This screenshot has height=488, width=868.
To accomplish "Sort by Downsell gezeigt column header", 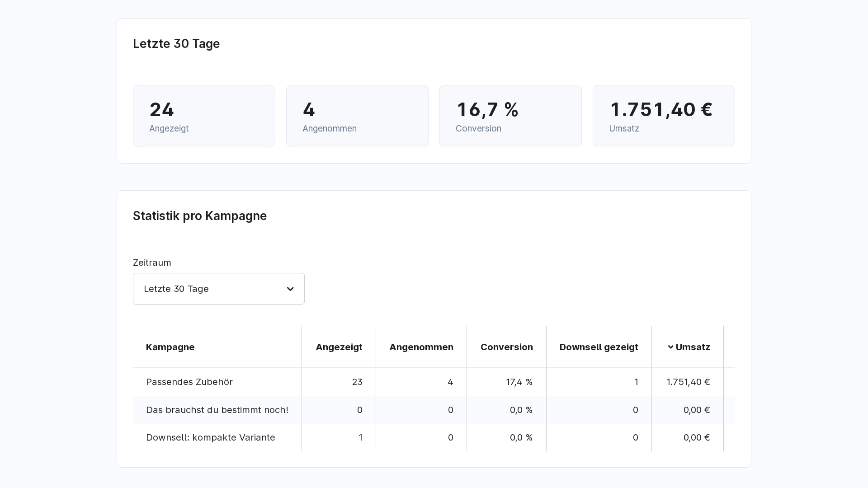I will pyautogui.click(x=599, y=347).
